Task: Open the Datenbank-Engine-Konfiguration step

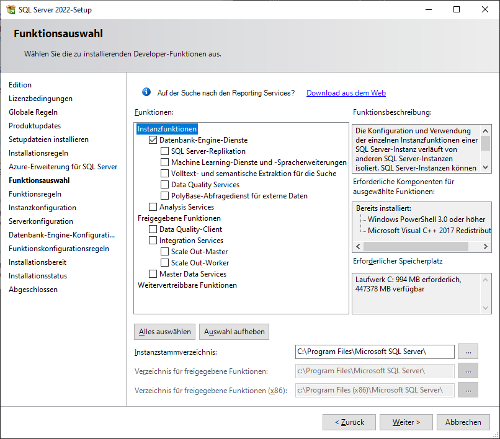Action: point(62,235)
